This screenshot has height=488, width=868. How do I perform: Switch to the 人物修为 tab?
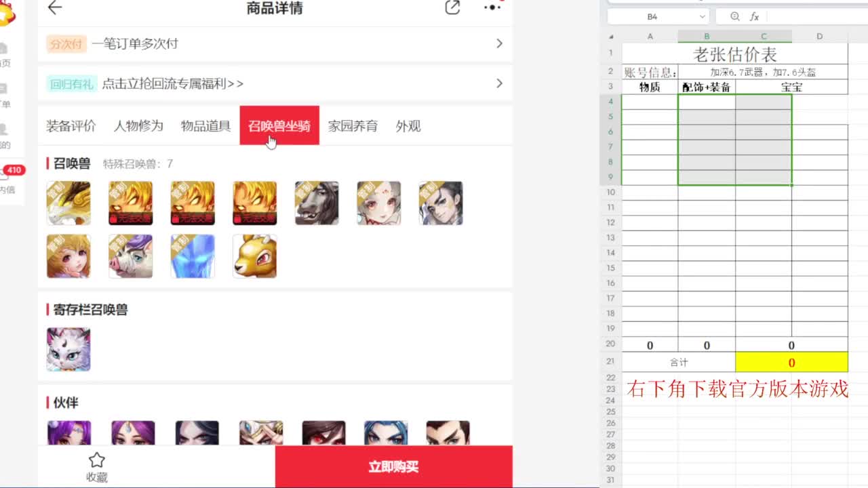coord(138,126)
